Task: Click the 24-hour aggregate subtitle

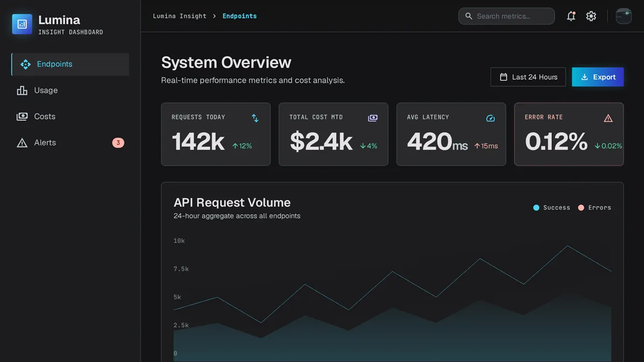Action: tap(237, 216)
